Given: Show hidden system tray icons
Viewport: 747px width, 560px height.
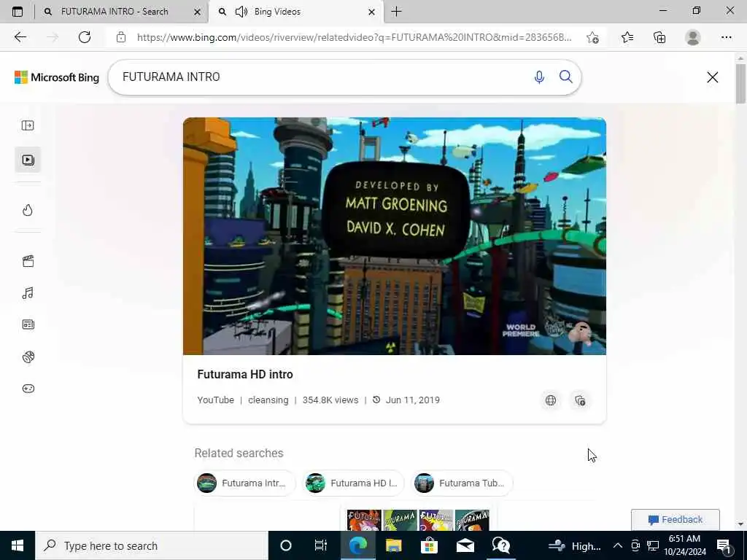Looking at the screenshot, I should (617, 545).
